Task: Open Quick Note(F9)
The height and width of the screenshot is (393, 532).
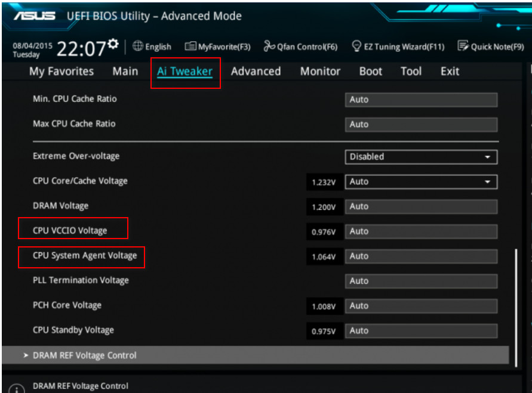Action: [497, 47]
